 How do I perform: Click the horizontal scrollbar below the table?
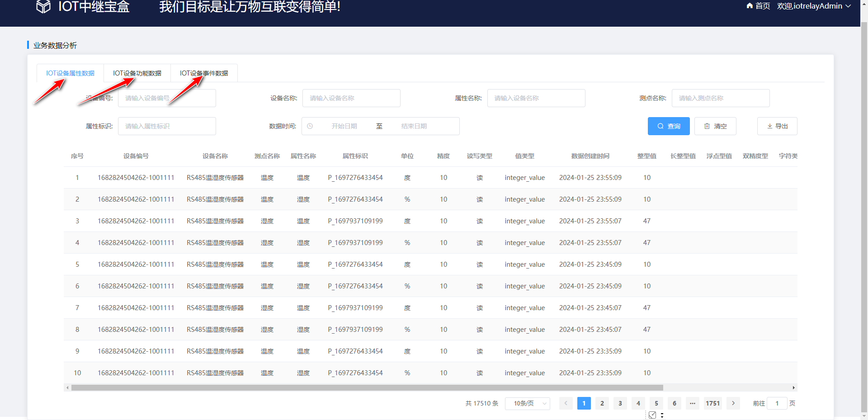(362, 387)
